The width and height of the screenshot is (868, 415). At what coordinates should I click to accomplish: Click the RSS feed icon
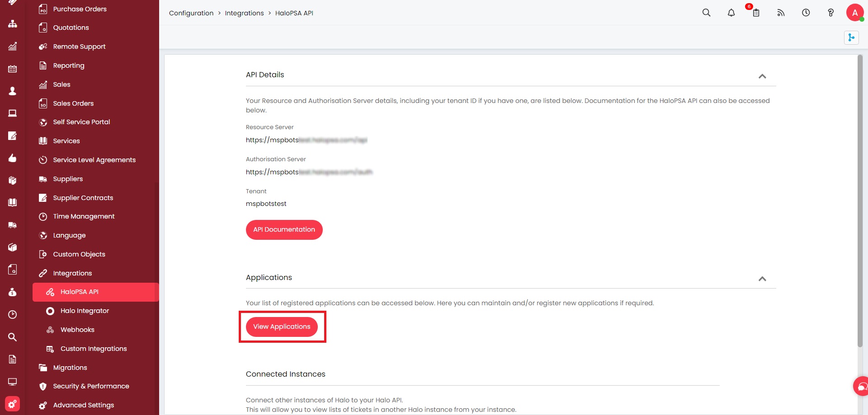point(781,13)
